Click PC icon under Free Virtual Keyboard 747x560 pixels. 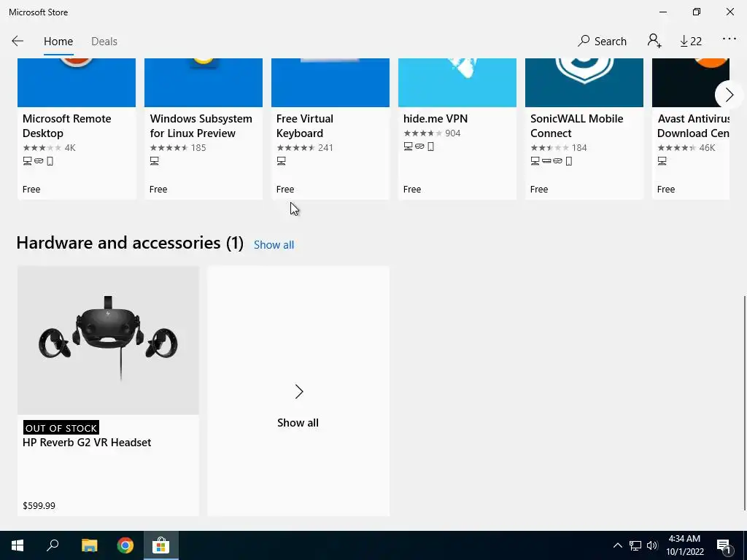281,161
